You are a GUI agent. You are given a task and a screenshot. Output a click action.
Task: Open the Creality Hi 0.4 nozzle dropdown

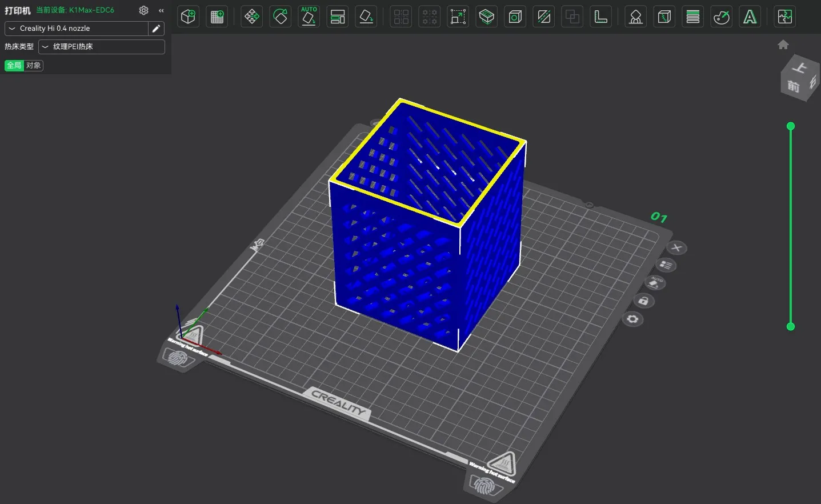tap(77, 29)
